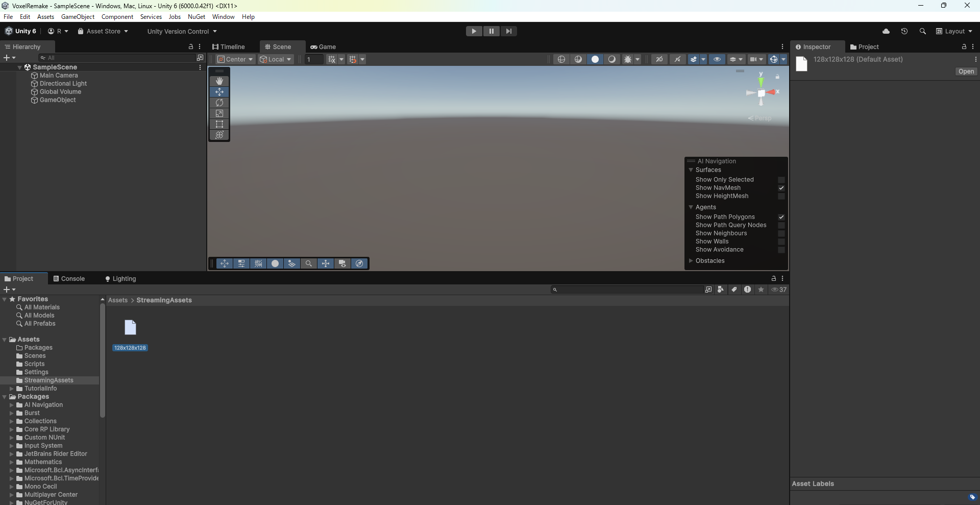The height and width of the screenshot is (505, 980).
Task: Activate the Rotate tool
Action: coord(219,103)
